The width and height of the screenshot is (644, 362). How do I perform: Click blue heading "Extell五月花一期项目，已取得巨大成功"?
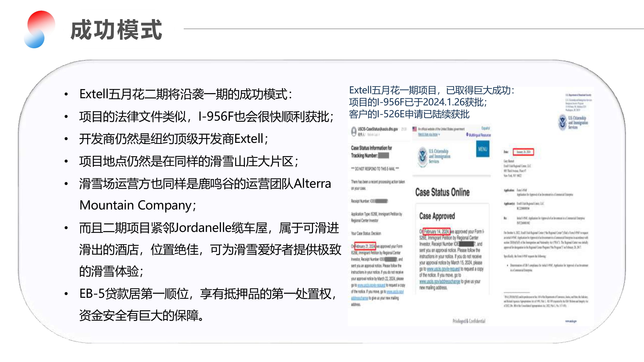pyautogui.click(x=432, y=90)
